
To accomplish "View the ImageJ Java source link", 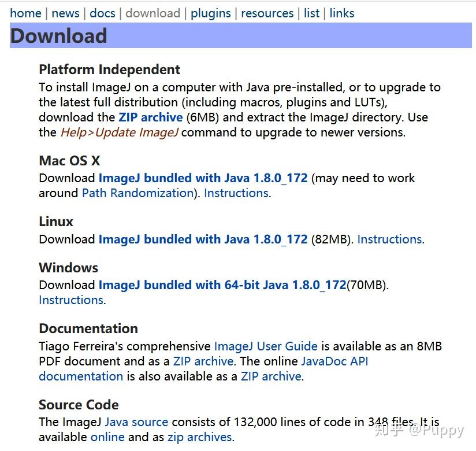I will click(136, 422).
